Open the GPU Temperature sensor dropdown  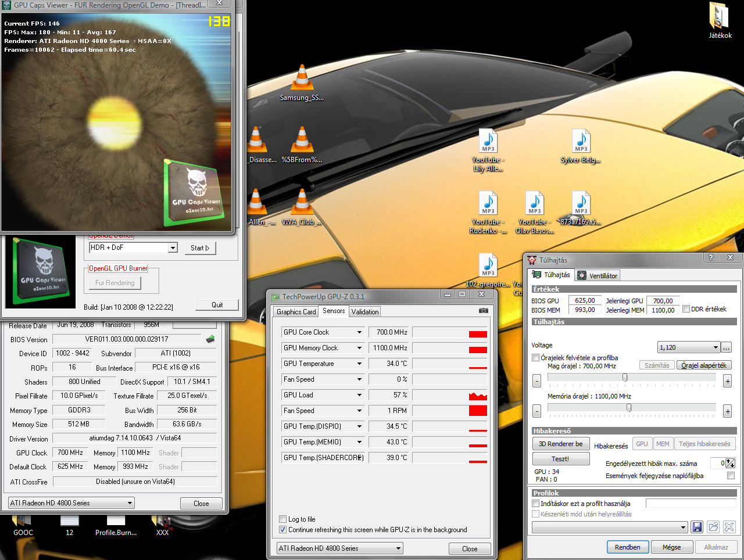click(x=359, y=364)
